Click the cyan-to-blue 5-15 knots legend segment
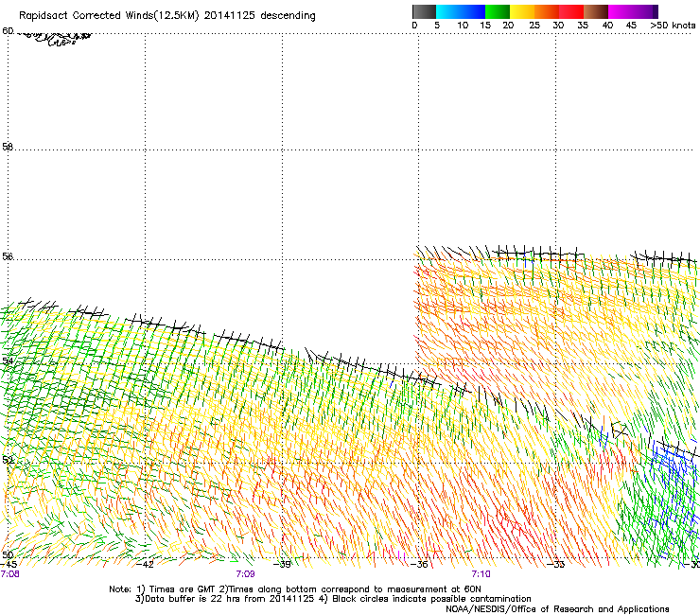This screenshot has width=700, height=615. click(x=461, y=11)
